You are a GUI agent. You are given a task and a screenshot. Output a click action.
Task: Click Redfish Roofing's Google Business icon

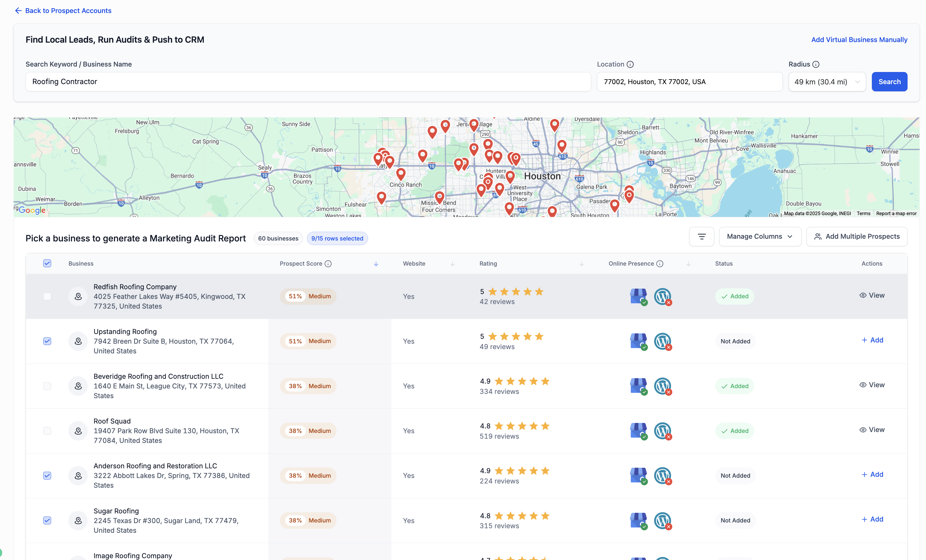point(638,296)
